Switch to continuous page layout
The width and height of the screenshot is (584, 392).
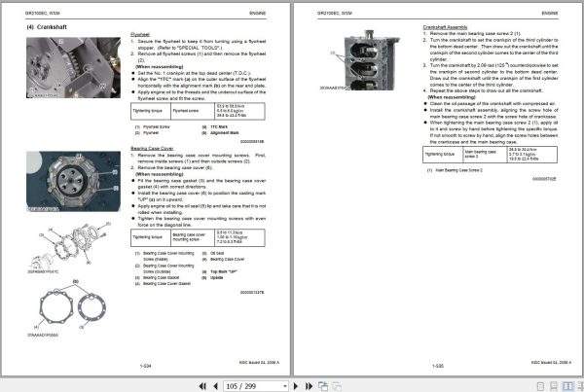coord(554,386)
